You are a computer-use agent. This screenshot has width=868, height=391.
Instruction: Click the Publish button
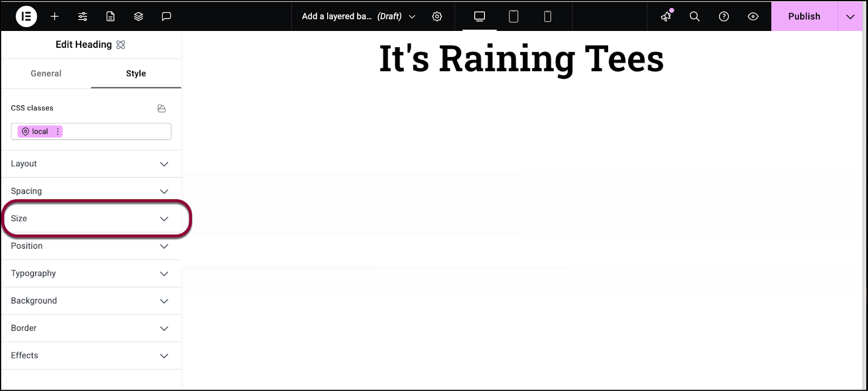click(x=804, y=16)
